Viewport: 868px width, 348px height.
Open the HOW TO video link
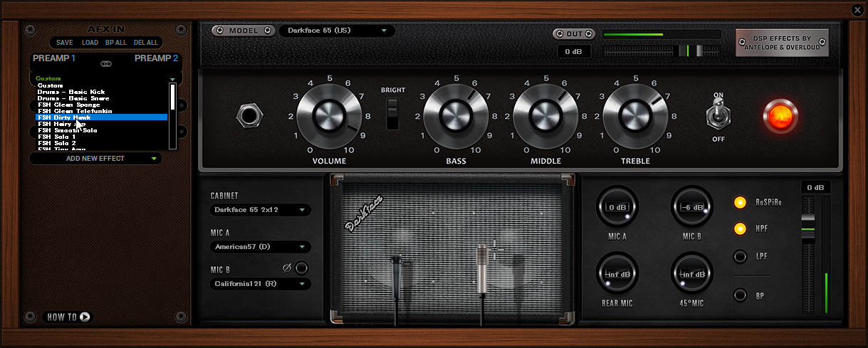[68, 317]
